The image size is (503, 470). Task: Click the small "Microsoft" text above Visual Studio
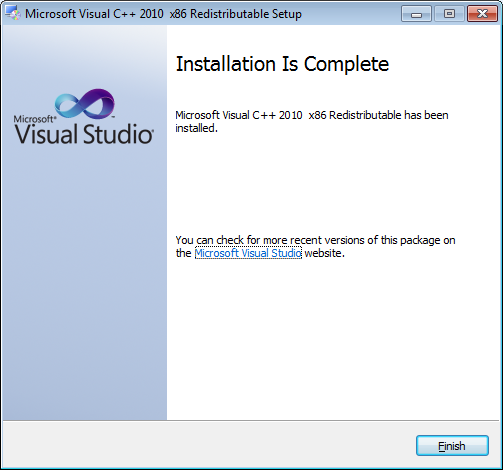[33, 119]
